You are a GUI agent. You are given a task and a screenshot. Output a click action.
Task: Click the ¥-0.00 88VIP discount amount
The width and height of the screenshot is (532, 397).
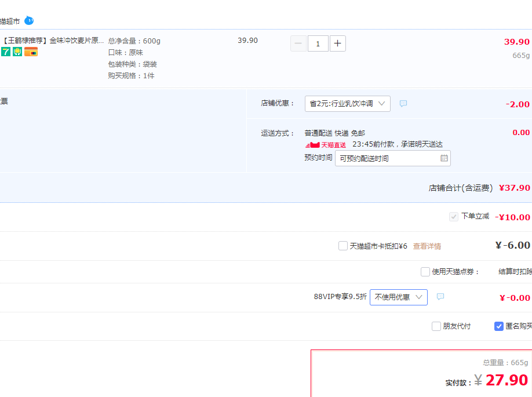coord(515,298)
